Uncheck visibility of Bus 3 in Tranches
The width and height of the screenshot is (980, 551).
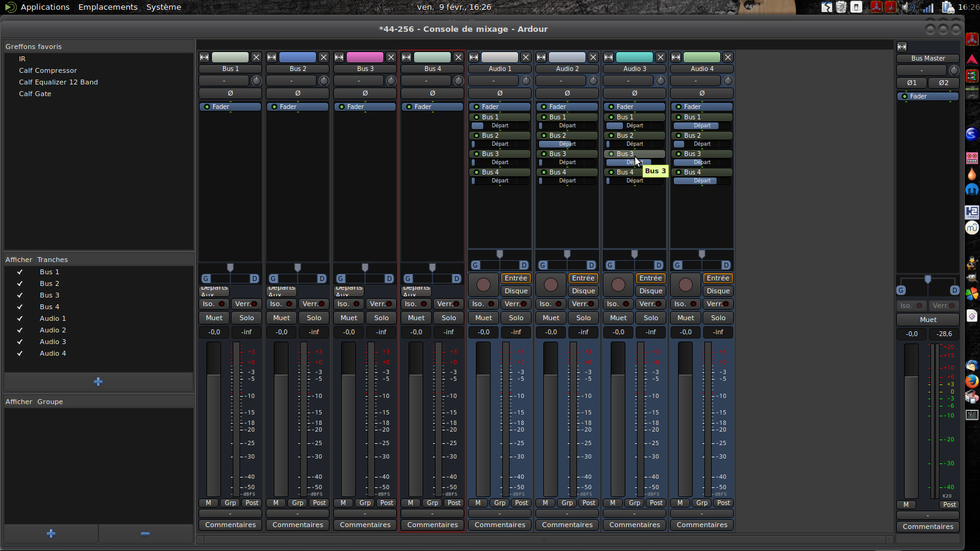tap(20, 295)
